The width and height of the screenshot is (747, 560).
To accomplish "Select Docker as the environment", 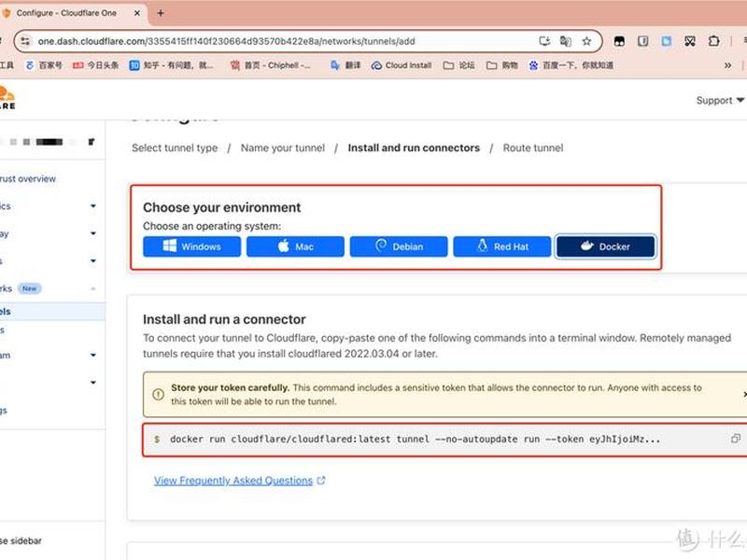I will pos(605,246).
